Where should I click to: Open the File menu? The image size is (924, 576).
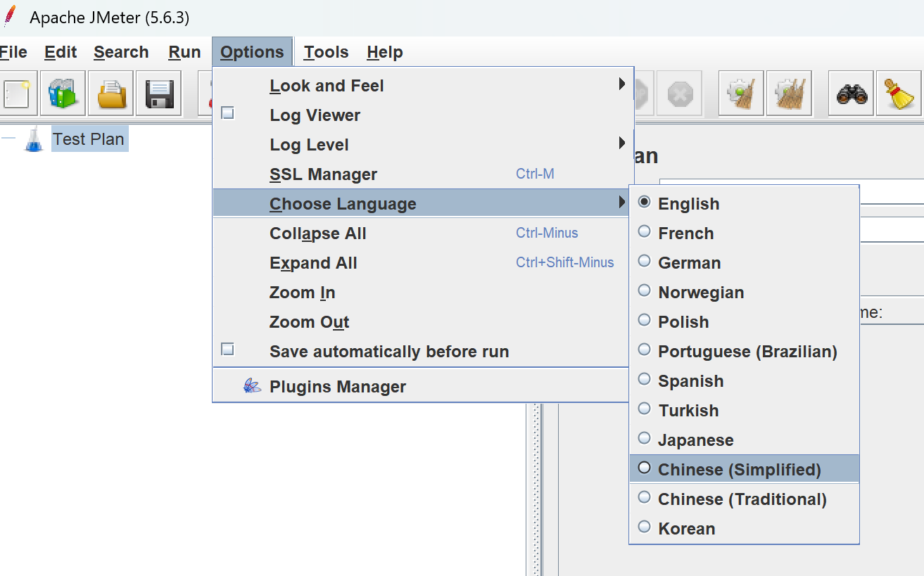coord(13,52)
